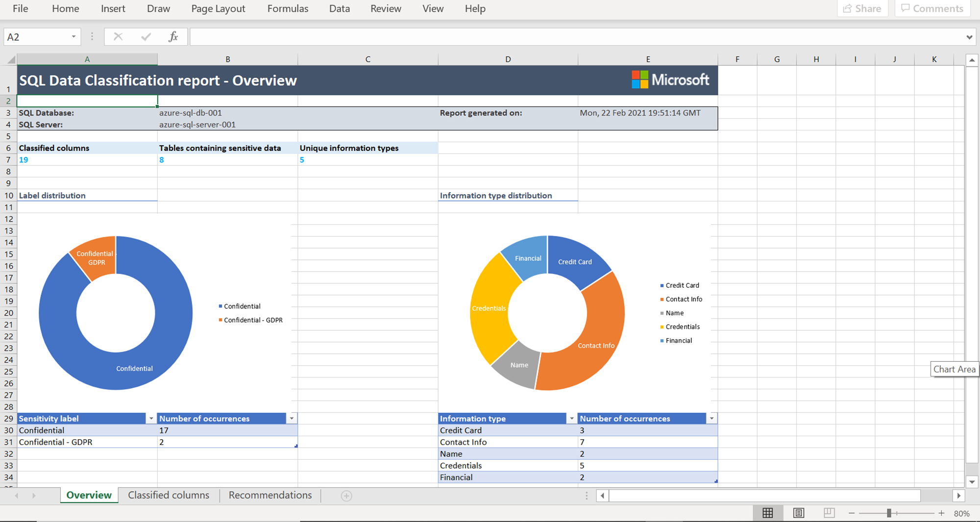Viewport: 980px width, 522px height.
Task: Expand the Name Box dropdown
Action: 73,37
